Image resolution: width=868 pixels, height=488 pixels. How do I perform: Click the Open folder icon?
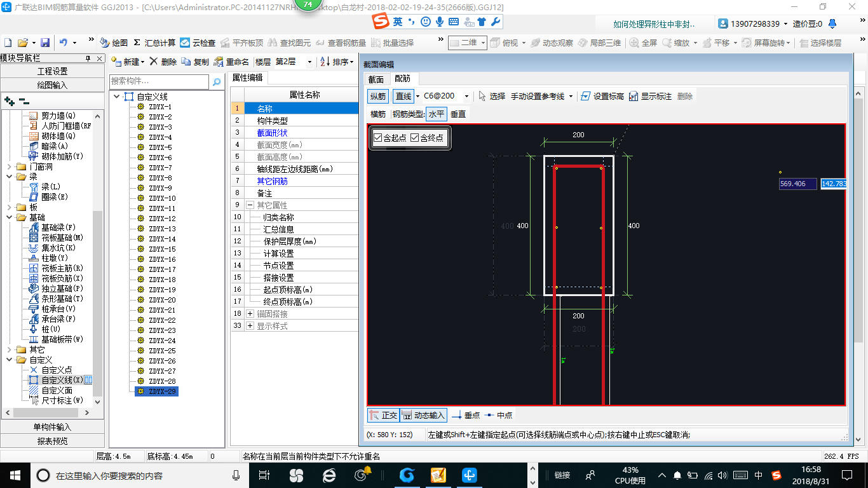(x=23, y=43)
